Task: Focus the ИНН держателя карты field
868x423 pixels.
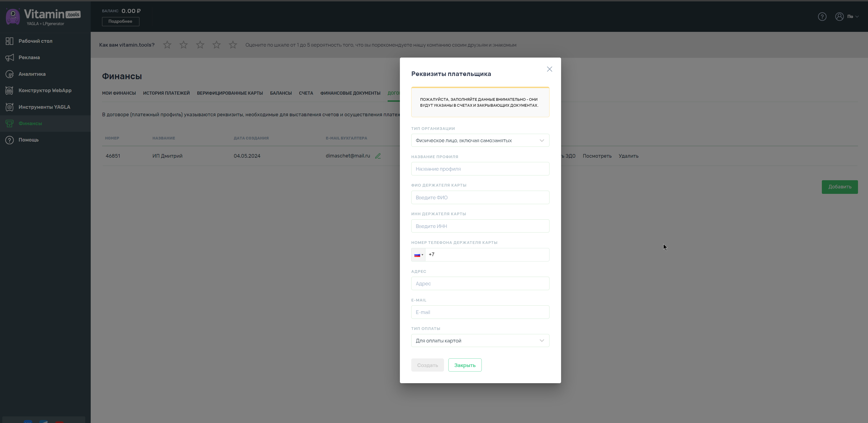Action: pos(480,226)
